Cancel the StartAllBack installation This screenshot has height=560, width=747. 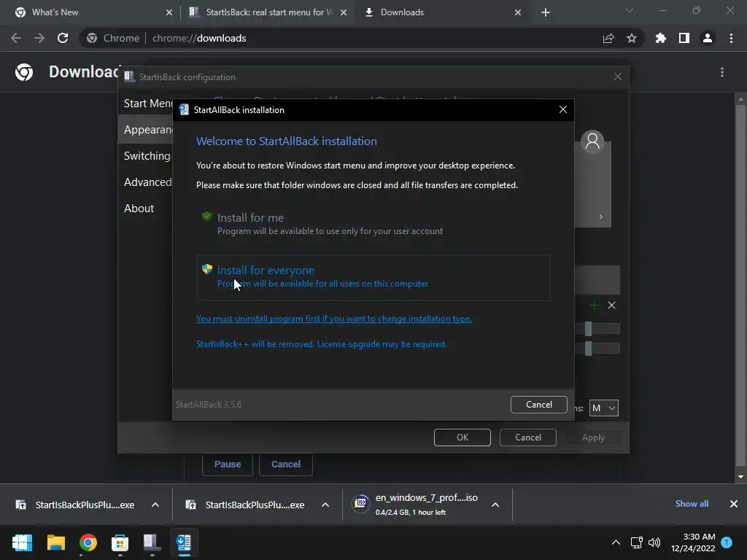[539, 404]
